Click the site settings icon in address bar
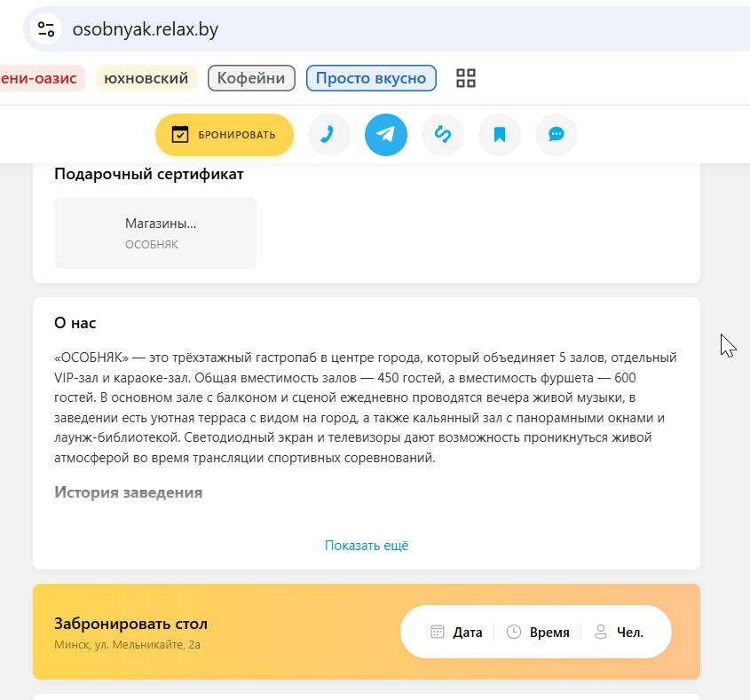The image size is (750, 700). click(x=46, y=29)
